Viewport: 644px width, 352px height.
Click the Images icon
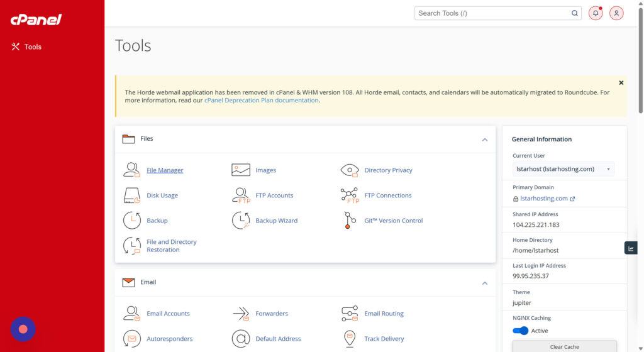[x=241, y=170]
